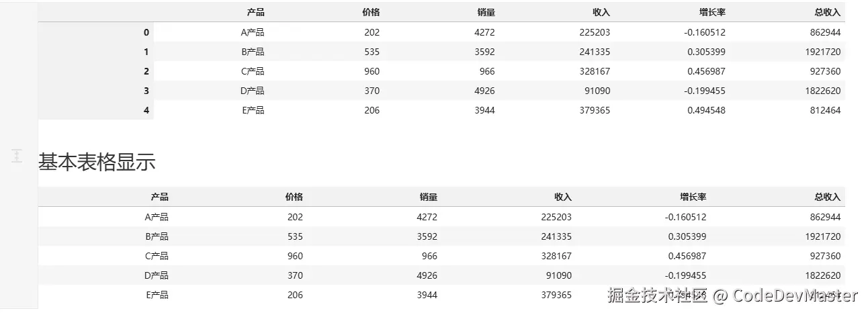868x315 pixels.
Task: Select the 328167 cell in the top table
Action: coord(594,71)
